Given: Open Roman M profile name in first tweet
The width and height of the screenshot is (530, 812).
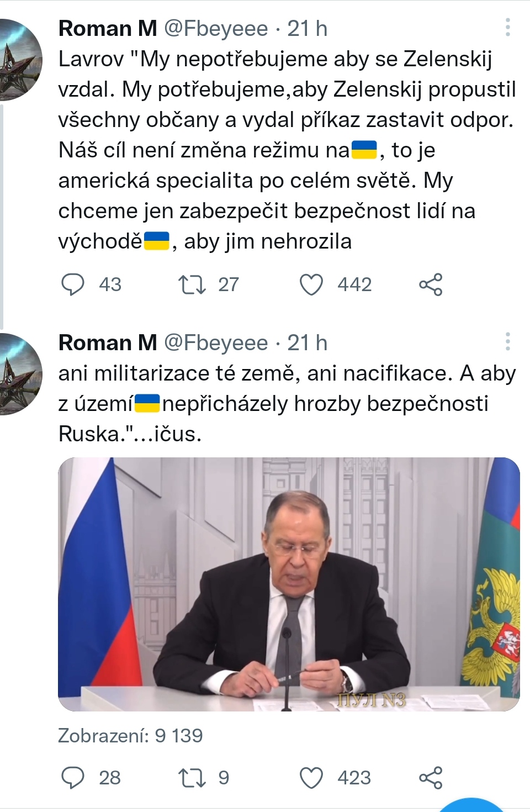Looking at the screenshot, I should 108,28.
